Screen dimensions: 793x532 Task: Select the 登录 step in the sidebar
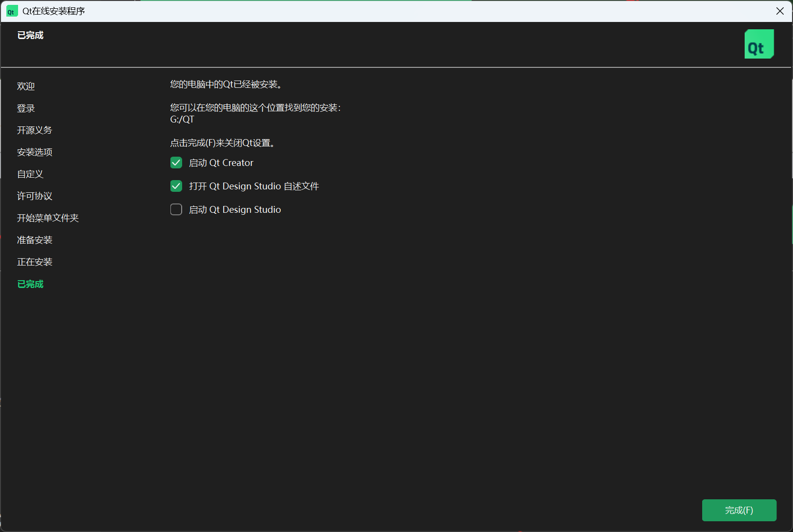26,108
